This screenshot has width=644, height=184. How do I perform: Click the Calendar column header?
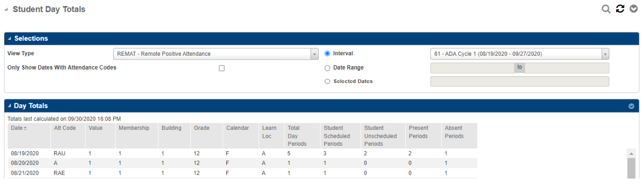(240, 136)
